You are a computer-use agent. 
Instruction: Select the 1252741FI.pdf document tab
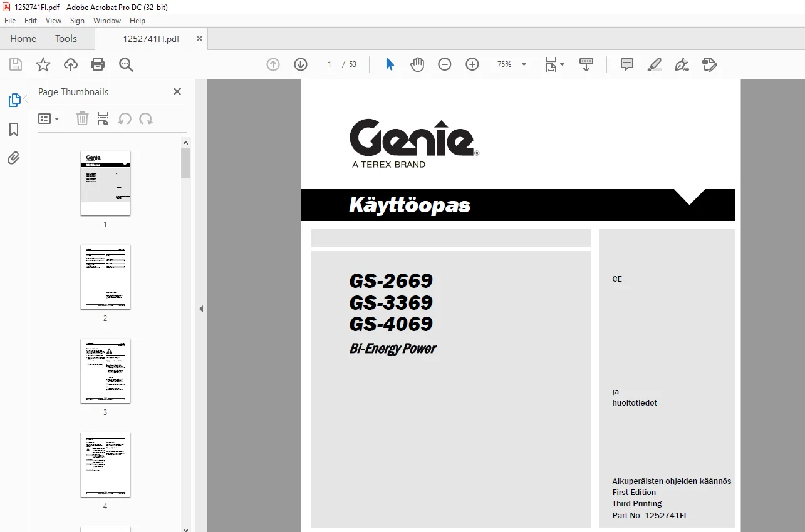pyautogui.click(x=151, y=39)
